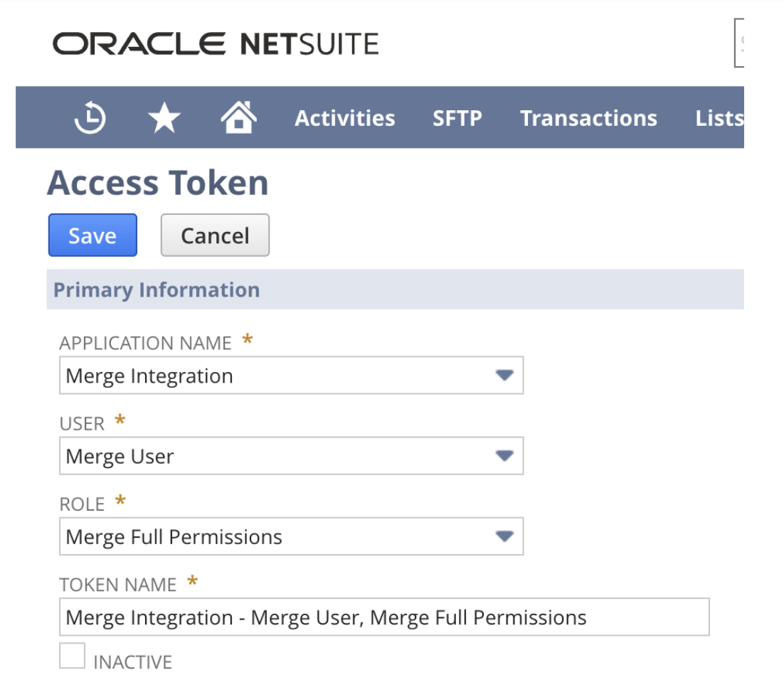
Task: Click the Access Token page title
Action: pos(158,183)
